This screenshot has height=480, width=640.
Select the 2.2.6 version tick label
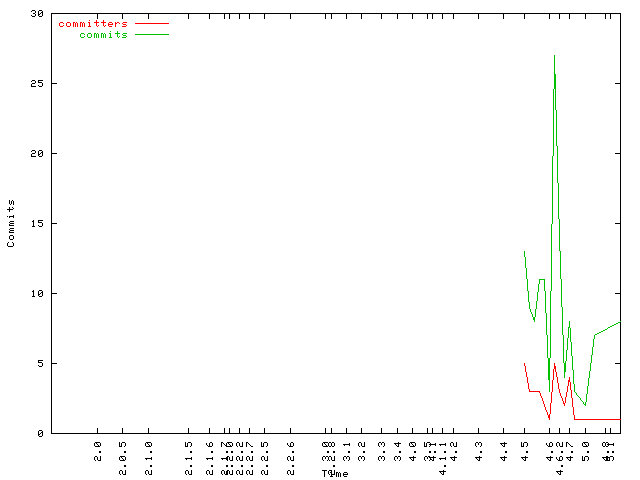291,449
